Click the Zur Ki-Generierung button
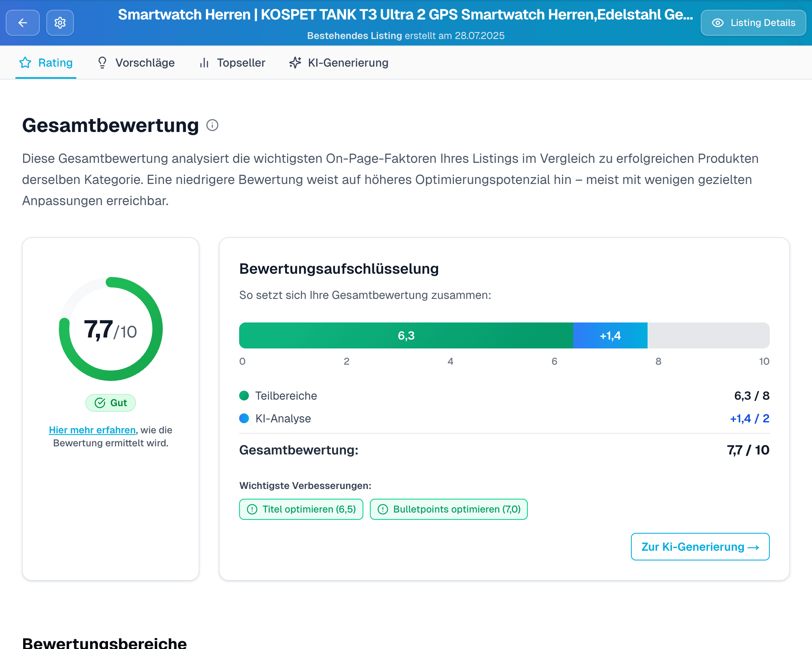 (x=699, y=547)
